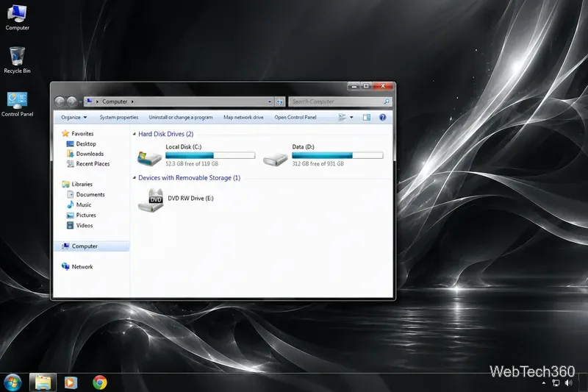The height and width of the screenshot is (392, 588).
Task: Select the Pictures label under Libraries
Action: (86, 215)
